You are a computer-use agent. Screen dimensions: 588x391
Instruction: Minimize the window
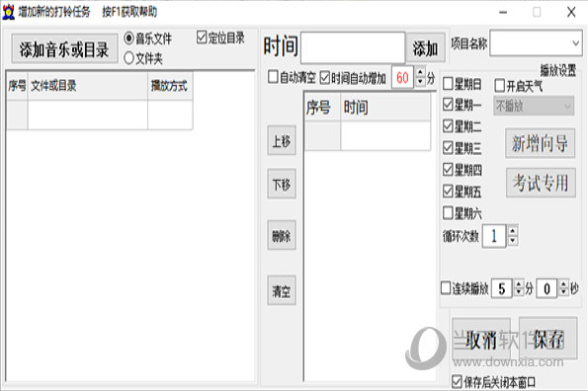503,12
